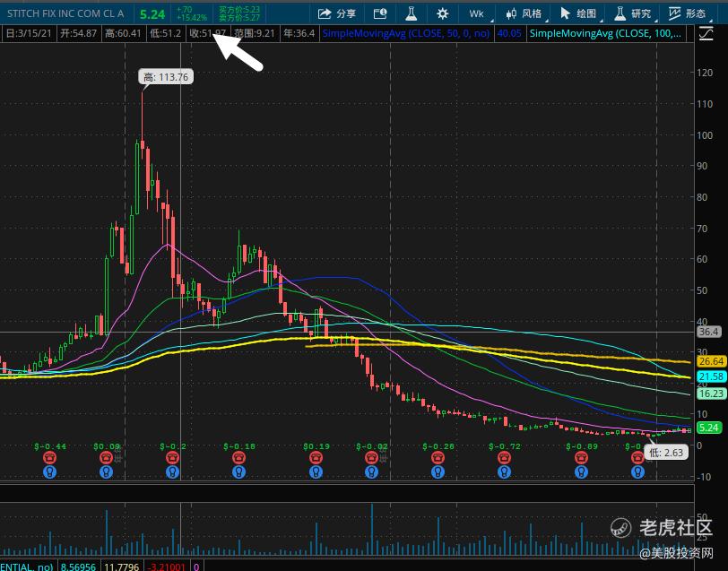The image size is (728, 571).
Task: Open the 风格 style menu
Action: coord(524,14)
